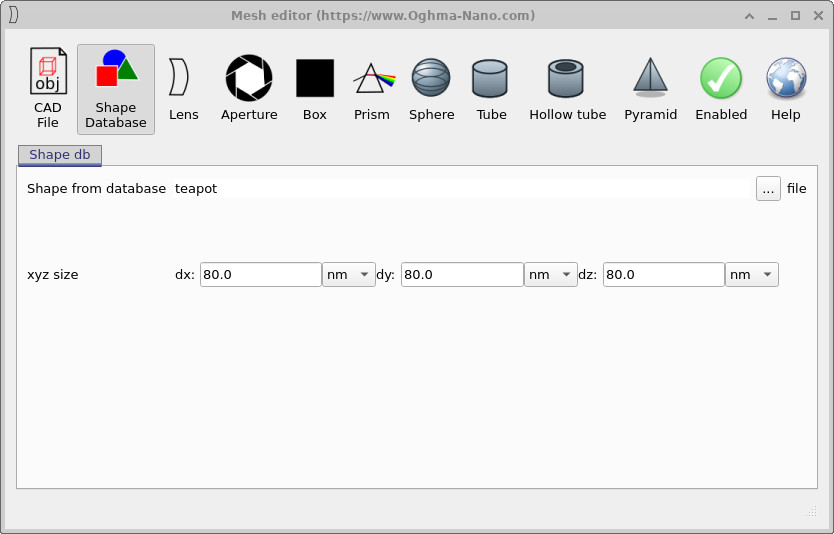This screenshot has height=534, width=834.
Task: Choose the Lens shape
Action: (184, 89)
